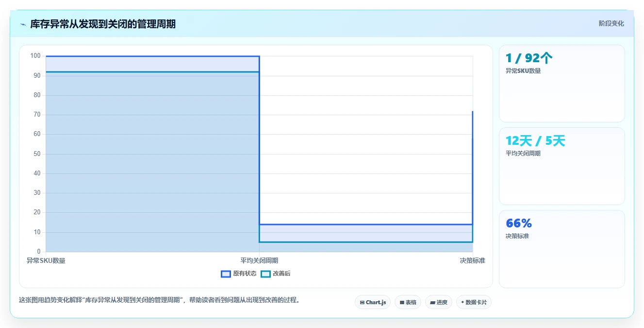Open the 决策标准 stat card

(x=562, y=249)
